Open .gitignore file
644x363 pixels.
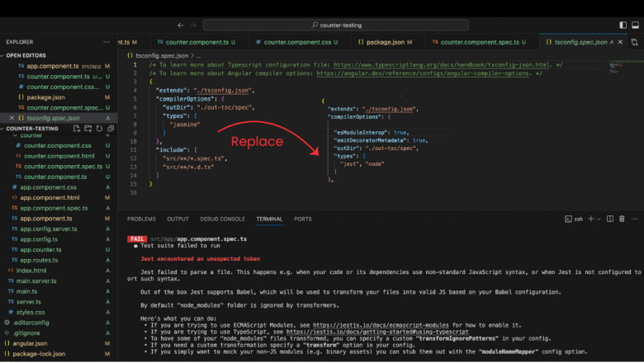coord(26,333)
